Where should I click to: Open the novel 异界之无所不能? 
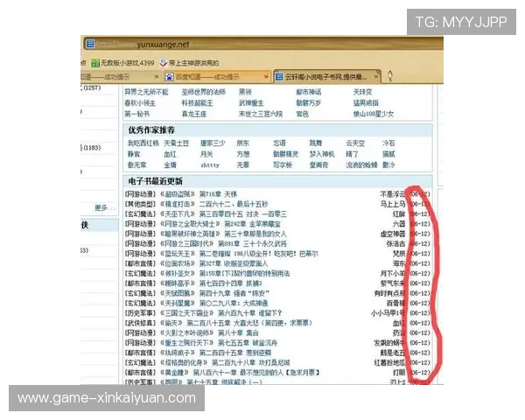(x=146, y=92)
